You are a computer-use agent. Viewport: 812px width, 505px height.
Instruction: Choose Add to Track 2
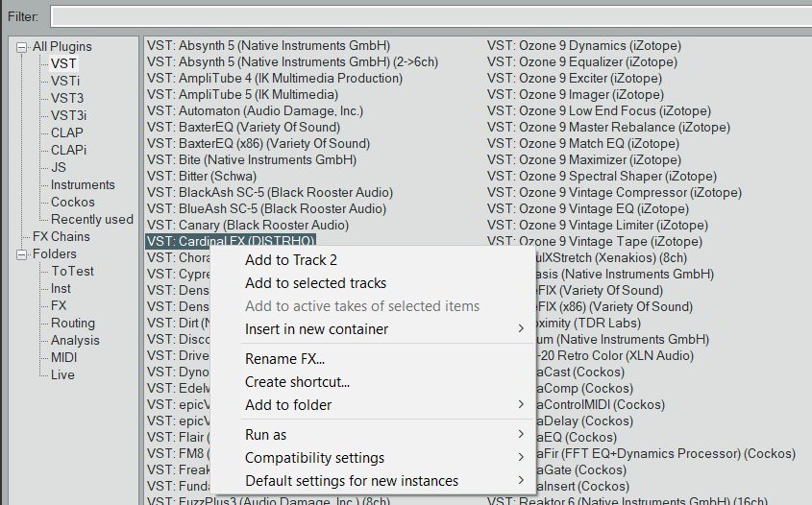[x=291, y=260]
